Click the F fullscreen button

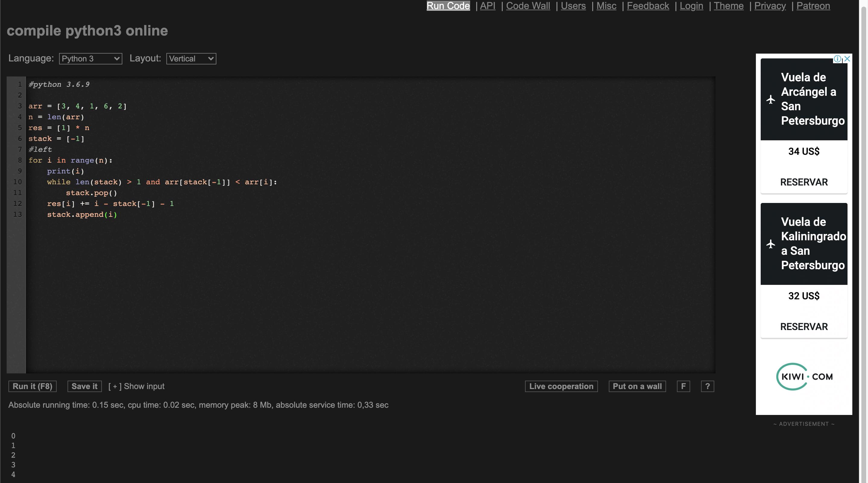pos(683,386)
